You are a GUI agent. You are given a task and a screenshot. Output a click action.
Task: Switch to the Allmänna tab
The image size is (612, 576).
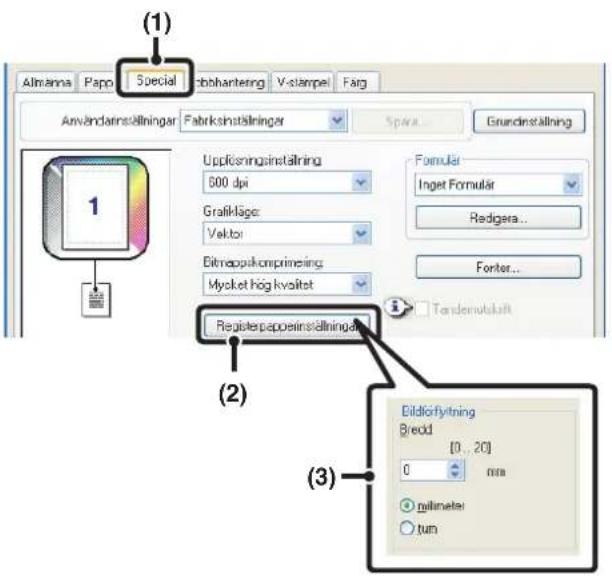(46, 82)
